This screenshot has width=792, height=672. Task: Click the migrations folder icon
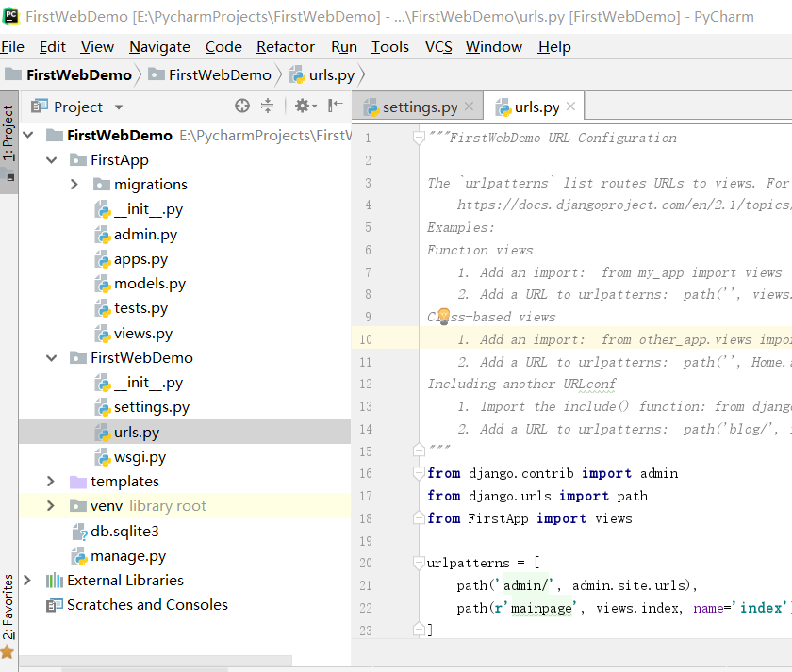(102, 185)
